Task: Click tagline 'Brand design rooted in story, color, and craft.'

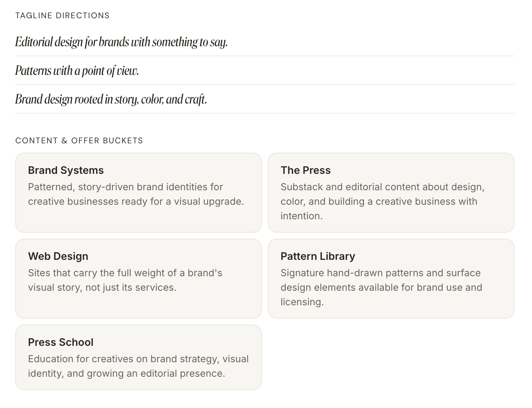Action: click(111, 99)
